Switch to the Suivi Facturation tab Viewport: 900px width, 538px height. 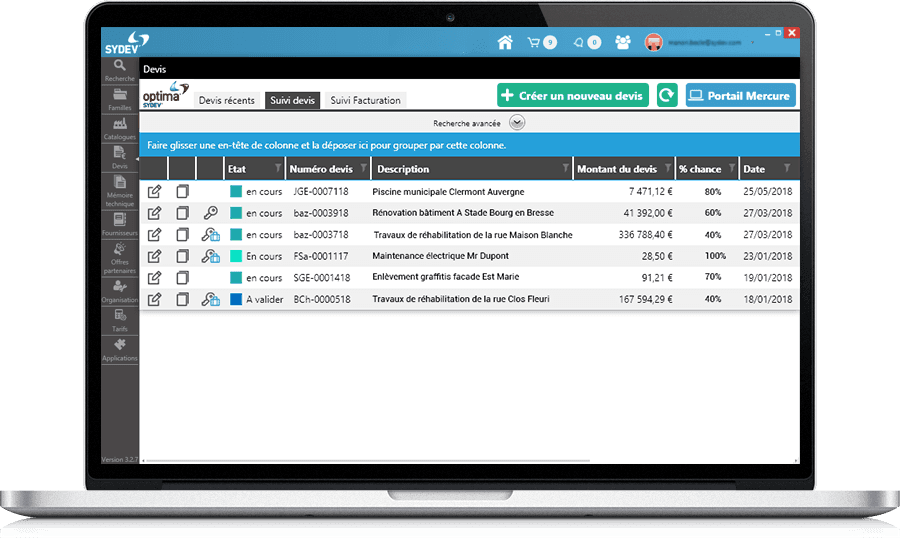(x=366, y=100)
